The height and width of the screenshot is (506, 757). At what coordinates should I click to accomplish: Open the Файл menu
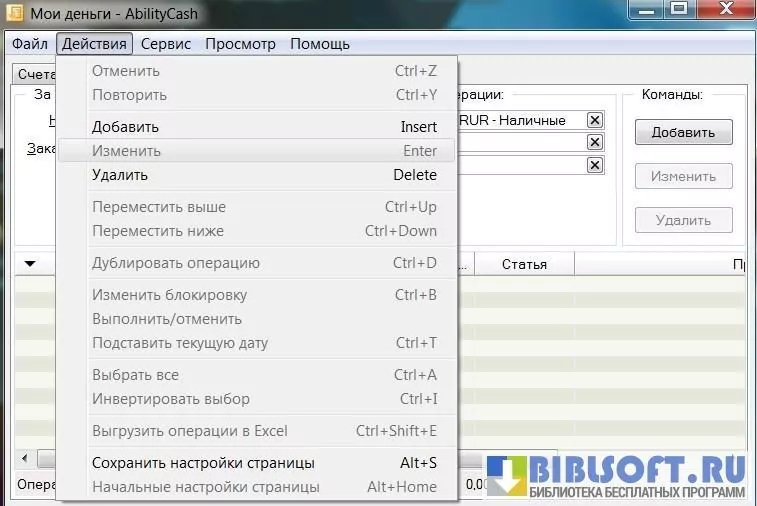pos(30,44)
